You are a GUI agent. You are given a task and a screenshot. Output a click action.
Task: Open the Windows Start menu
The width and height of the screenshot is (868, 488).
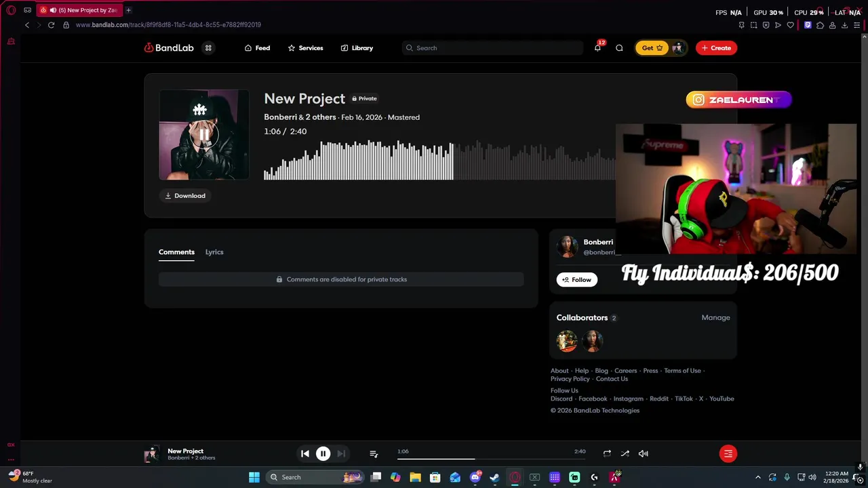click(254, 477)
